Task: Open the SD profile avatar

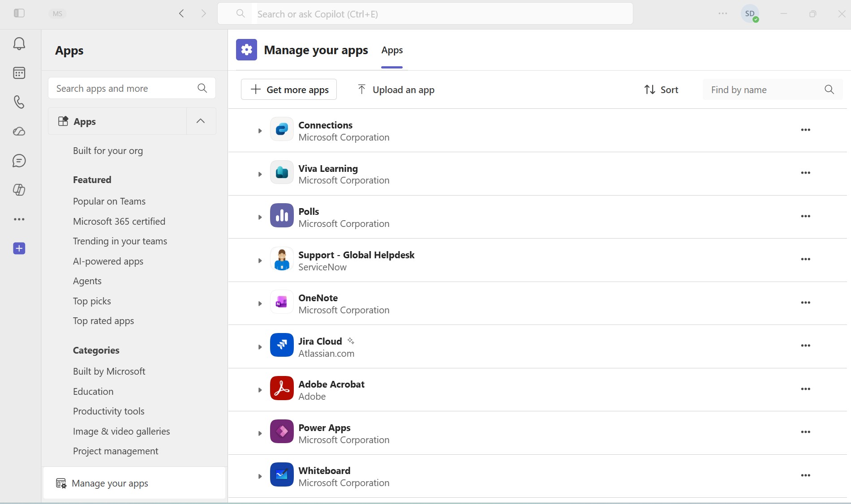Action: coord(750,14)
